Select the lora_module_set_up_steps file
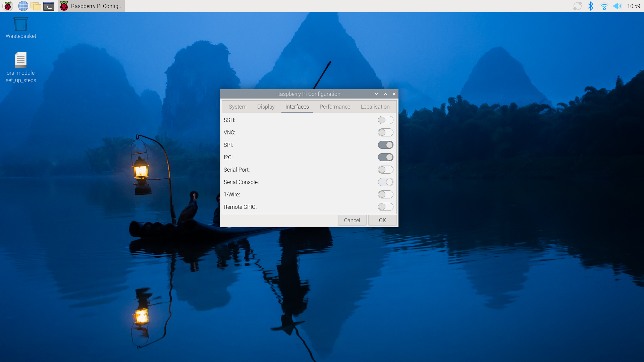Screen dimensions: 644x362 point(21,67)
